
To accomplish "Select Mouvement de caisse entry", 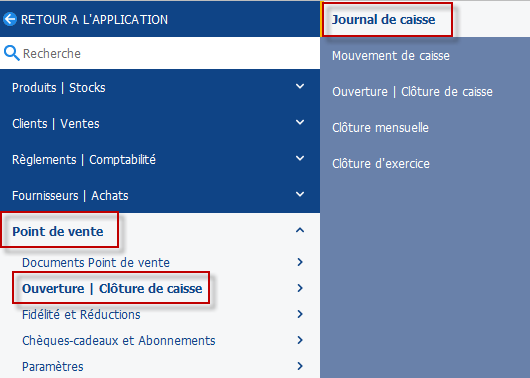I will point(391,56).
